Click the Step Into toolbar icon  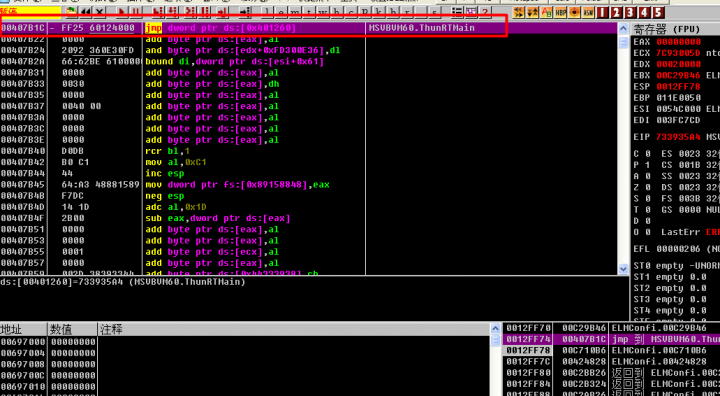[x=158, y=11]
